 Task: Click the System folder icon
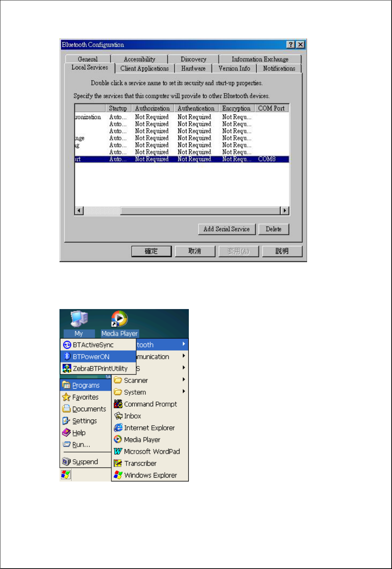pos(118,392)
